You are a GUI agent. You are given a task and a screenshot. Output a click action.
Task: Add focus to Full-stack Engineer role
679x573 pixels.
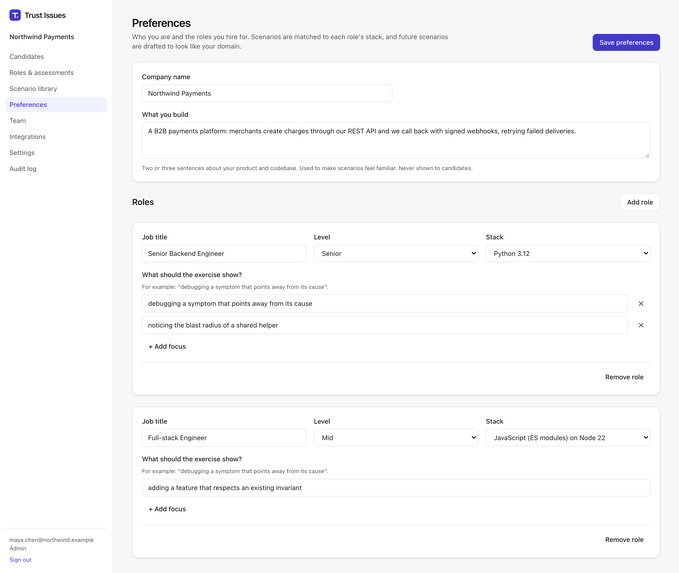point(167,509)
